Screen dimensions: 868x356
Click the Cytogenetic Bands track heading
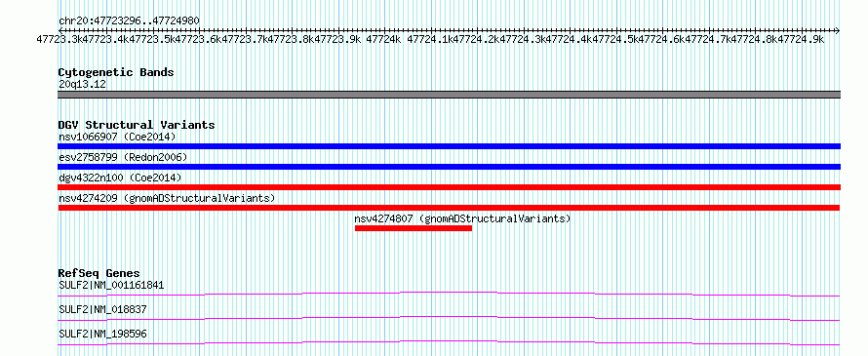[116, 72]
